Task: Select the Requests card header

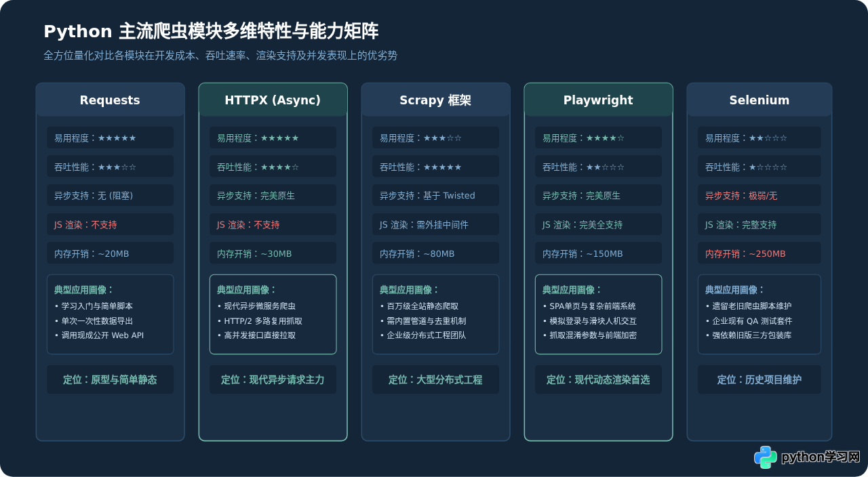Action: 110,100
